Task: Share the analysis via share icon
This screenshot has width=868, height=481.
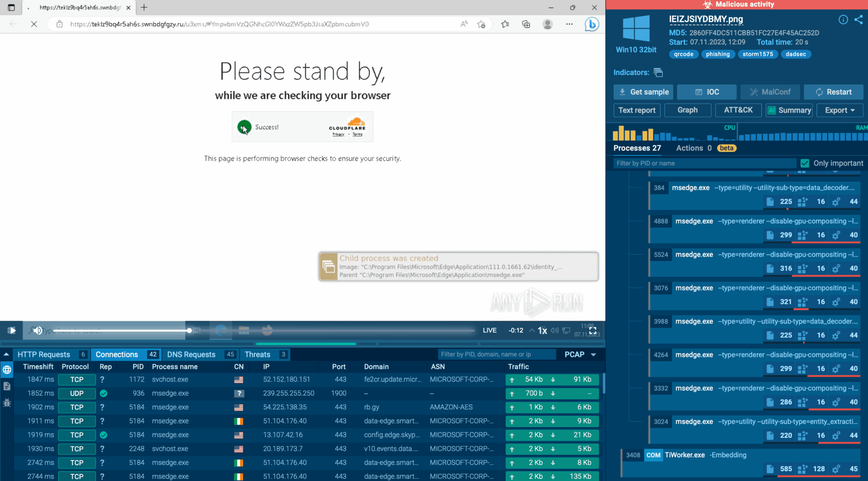Action: (x=858, y=19)
